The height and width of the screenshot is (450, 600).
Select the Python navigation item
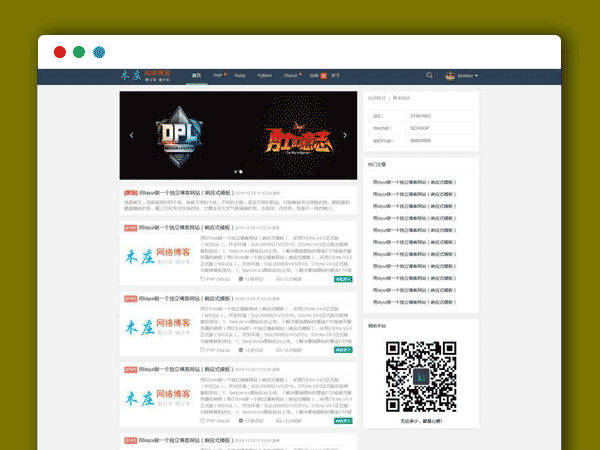265,75
